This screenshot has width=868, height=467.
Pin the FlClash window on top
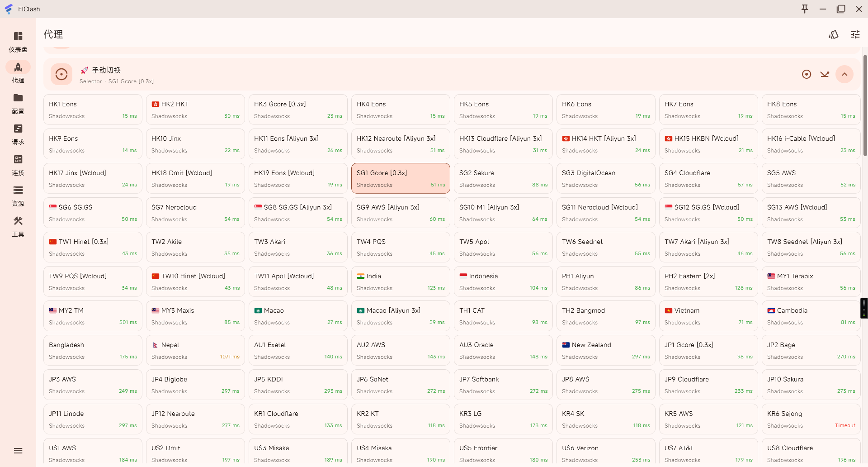[x=805, y=9]
